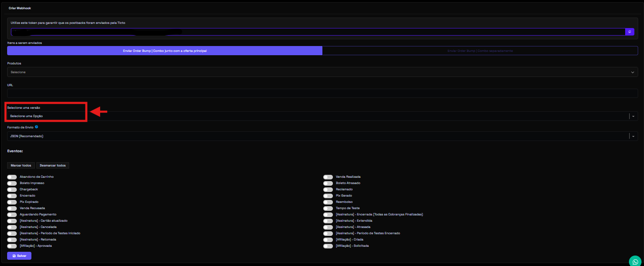Switch to 'Enviar Order Bump | Combo separadamente'
Image resolution: width=644 pixels, height=266 pixels.
coord(480,51)
